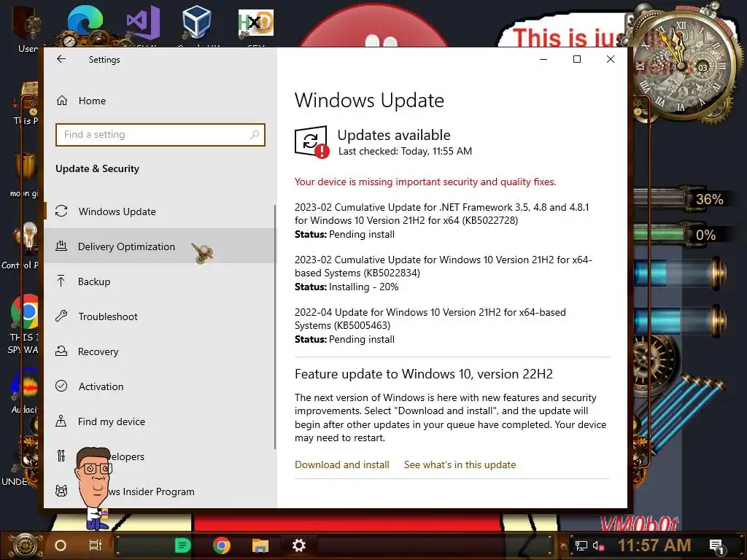Open Chrome desktop shortcut icon
The height and width of the screenshot is (560, 747).
(x=25, y=312)
